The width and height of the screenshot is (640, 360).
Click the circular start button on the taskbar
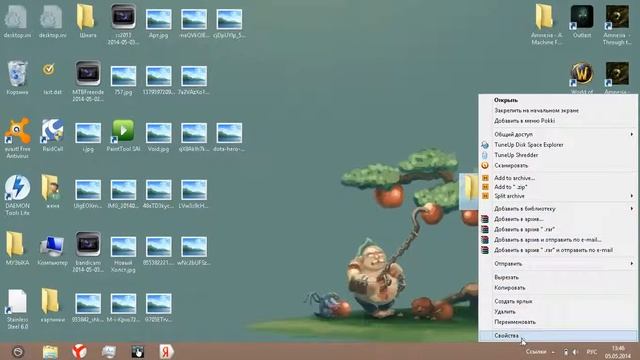pos(18,351)
